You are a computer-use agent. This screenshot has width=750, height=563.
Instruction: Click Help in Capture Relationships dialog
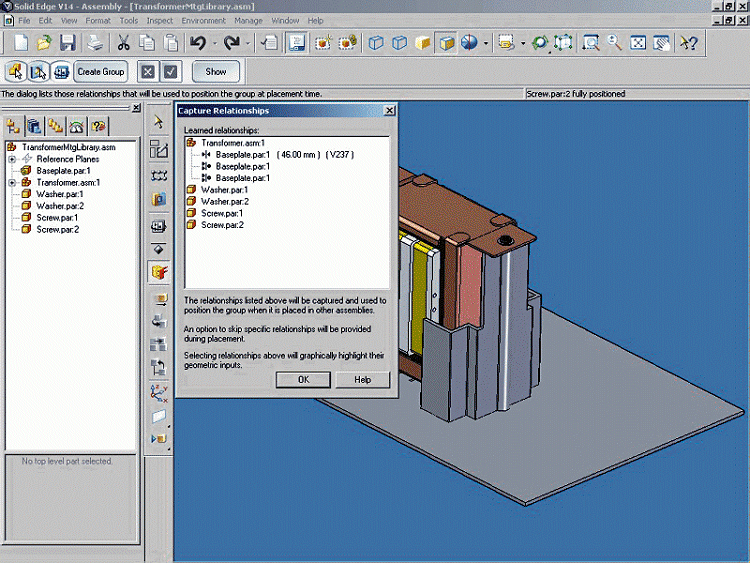pyautogui.click(x=363, y=380)
